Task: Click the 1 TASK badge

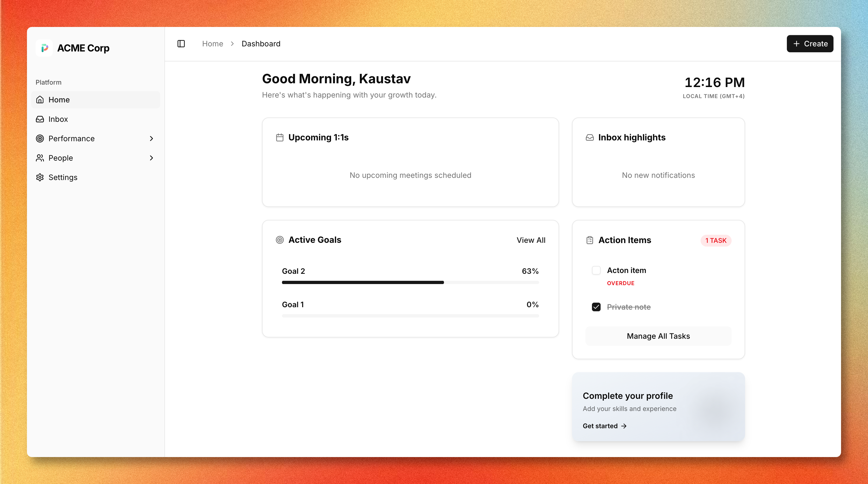Action: (x=716, y=240)
